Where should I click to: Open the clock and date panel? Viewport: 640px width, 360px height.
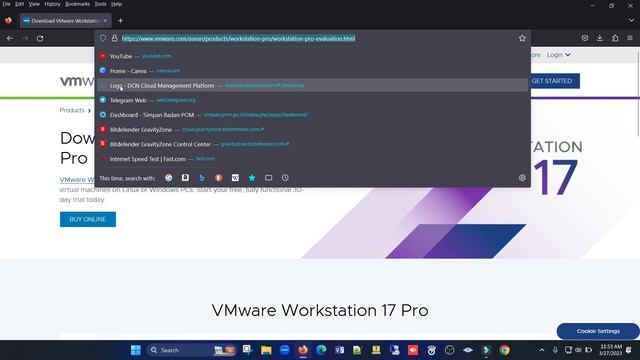point(611,350)
